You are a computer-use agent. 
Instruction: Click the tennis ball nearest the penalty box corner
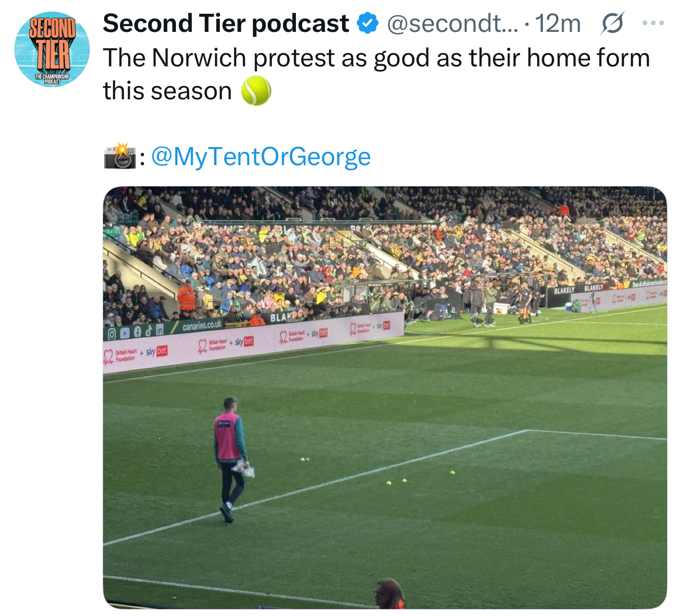tap(452, 472)
